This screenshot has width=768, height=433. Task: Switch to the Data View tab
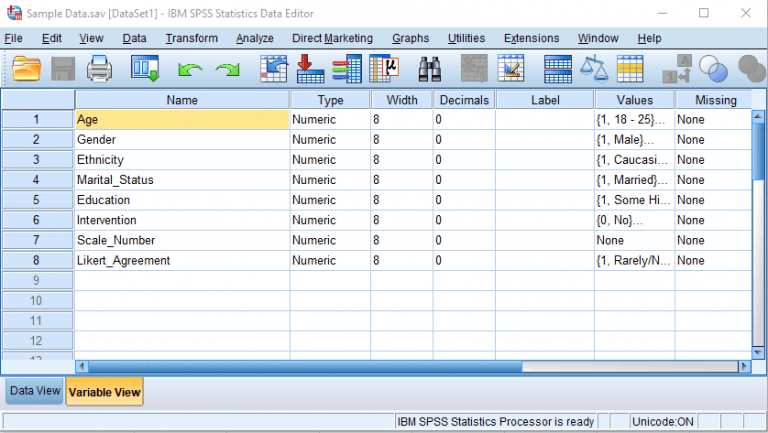click(x=35, y=391)
